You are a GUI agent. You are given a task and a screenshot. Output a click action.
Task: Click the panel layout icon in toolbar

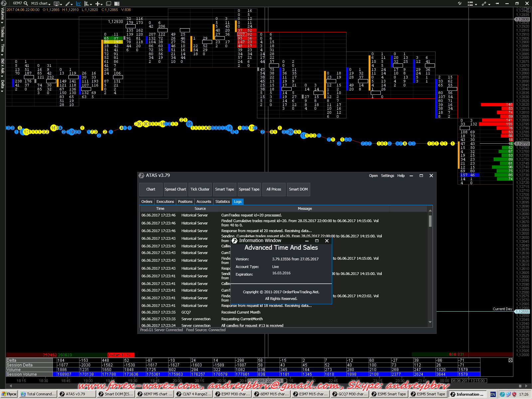[x=117, y=4]
